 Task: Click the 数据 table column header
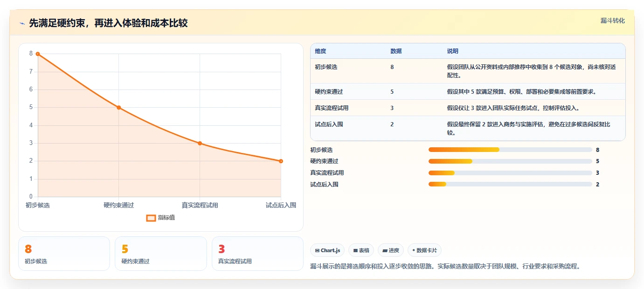click(396, 51)
